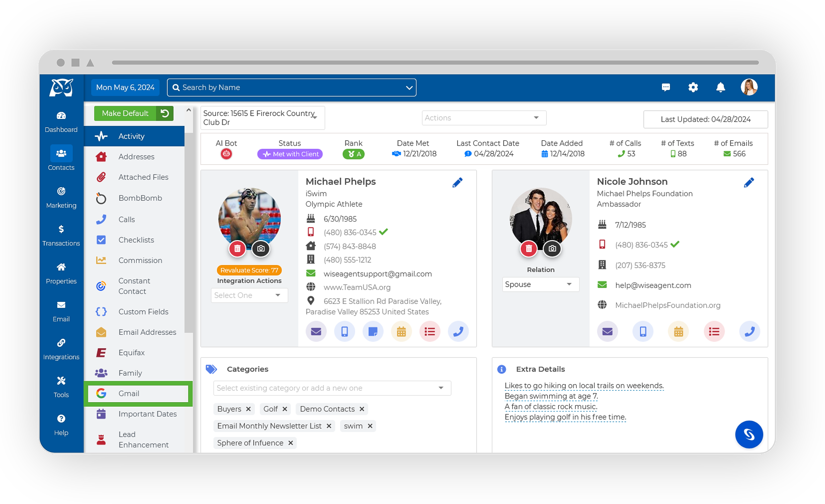825x504 pixels.
Task: Click Revaluate Score: 77 button
Action: [x=249, y=270]
